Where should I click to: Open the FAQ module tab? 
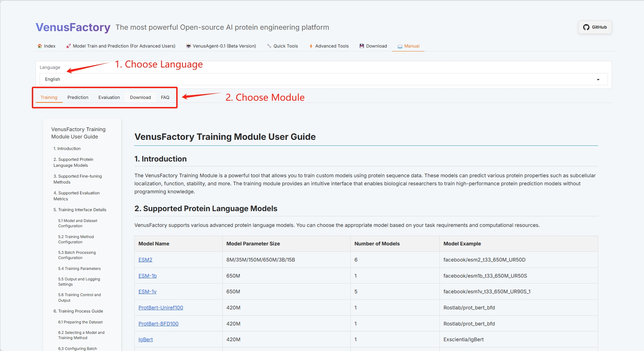(x=165, y=98)
